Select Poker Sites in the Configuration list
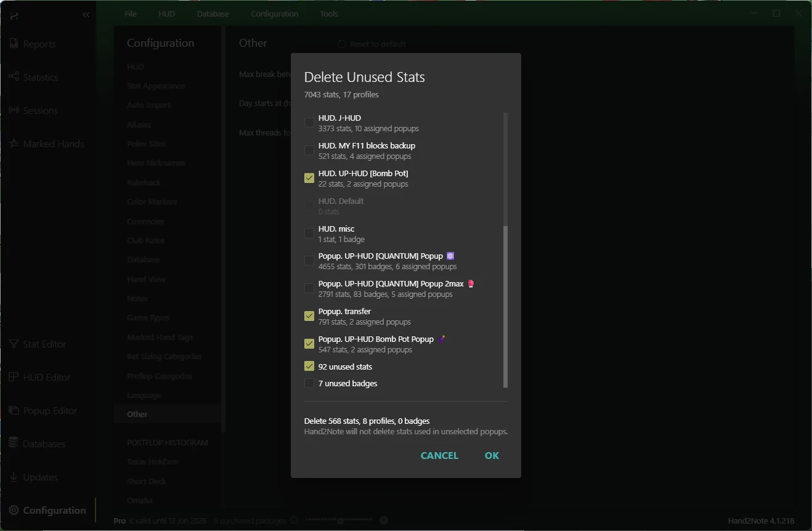 (147, 144)
